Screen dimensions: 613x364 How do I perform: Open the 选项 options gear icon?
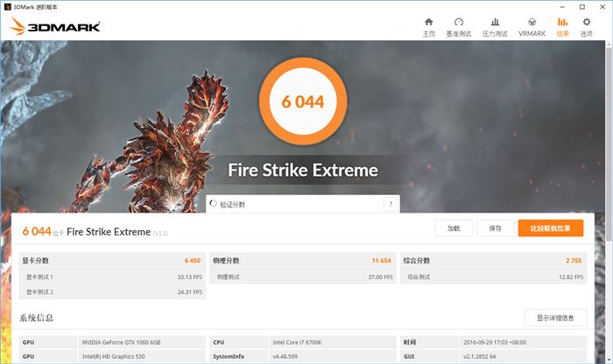[586, 26]
